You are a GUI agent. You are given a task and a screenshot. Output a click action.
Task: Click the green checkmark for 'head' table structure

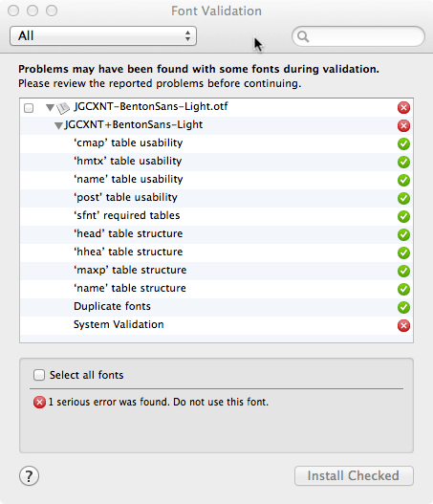coord(403,234)
